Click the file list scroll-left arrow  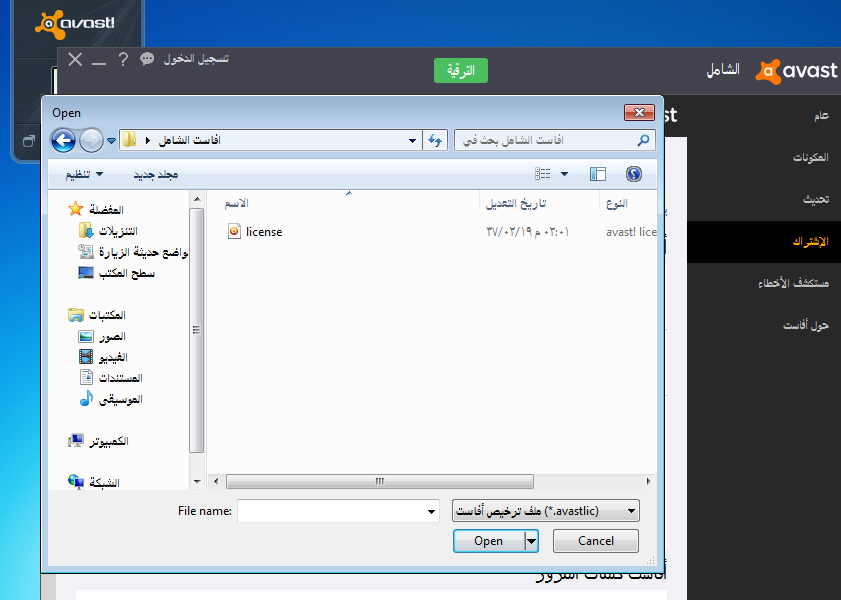[x=216, y=482]
